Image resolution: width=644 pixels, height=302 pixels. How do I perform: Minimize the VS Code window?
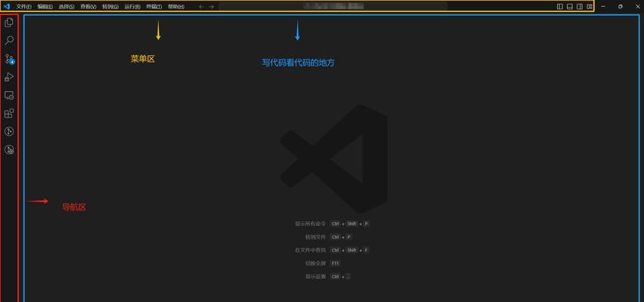[603, 7]
